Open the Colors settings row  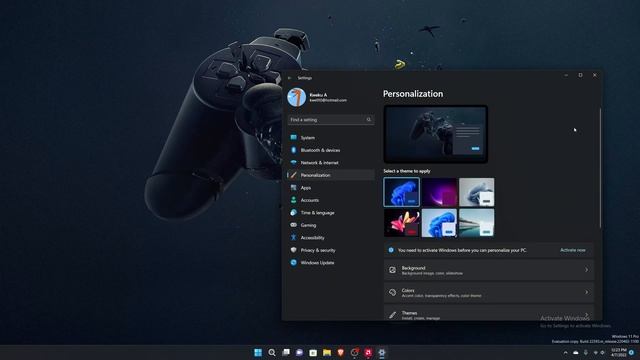point(489,293)
